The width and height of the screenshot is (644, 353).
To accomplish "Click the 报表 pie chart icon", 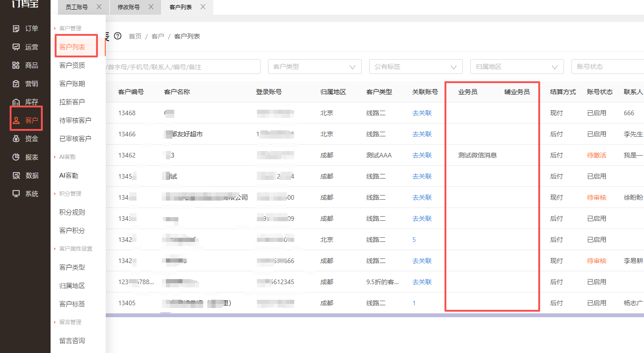I will 16,157.
